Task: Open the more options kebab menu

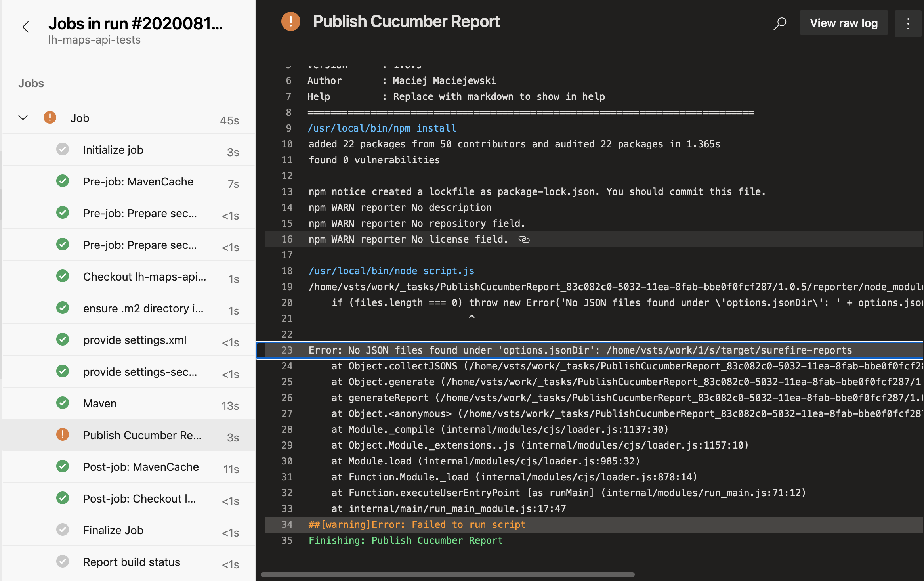Action: [909, 23]
